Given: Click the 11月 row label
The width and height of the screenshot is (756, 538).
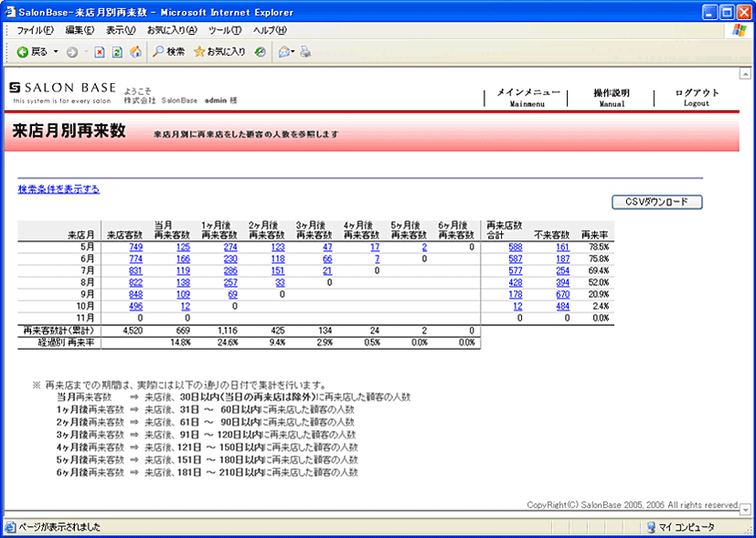Looking at the screenshot, I should pyautogui.click(x=87, y=318).
